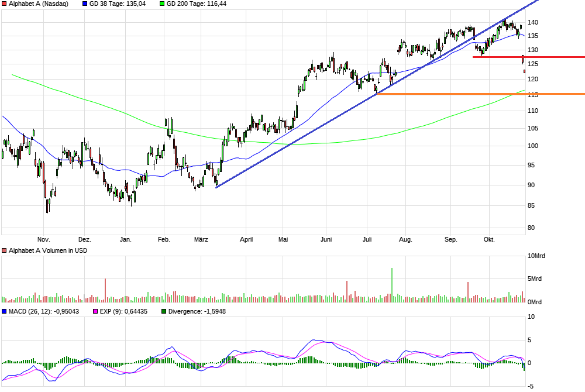Image resolution: width=585 pixels, height=392 pixels.
Task: Click the 'Feb.' month axis label
Action: (x=164, y=239)
